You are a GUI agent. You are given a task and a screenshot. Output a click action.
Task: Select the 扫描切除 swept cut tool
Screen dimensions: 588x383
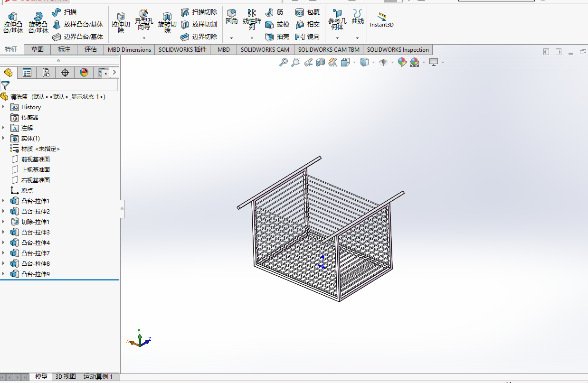[199, 12]
